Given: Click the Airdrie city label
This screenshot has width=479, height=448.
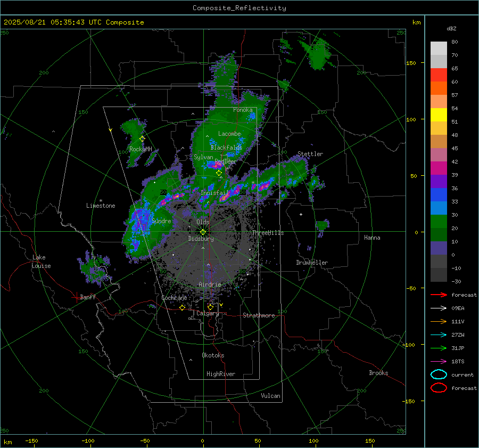Looking at the screenshot, I should 210,284.
